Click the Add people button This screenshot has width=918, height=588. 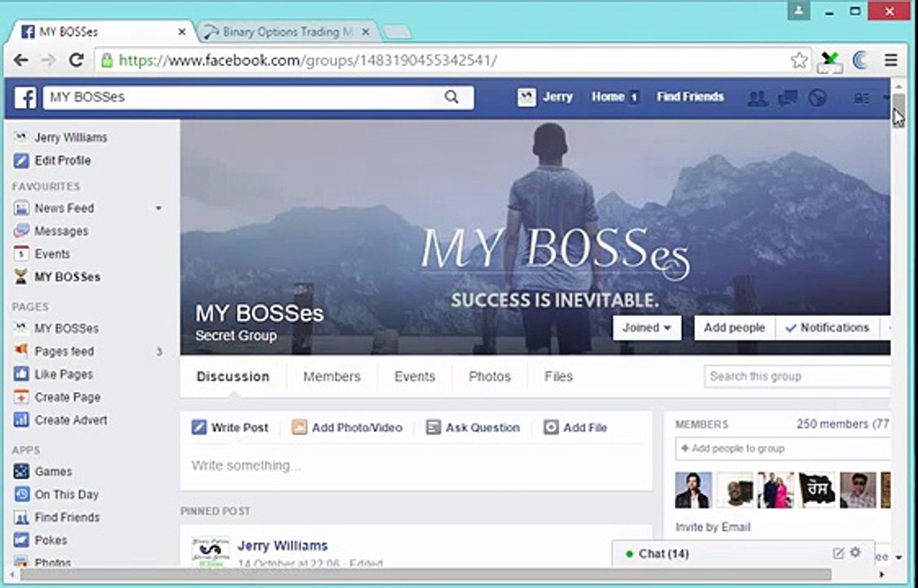point(734,327)
